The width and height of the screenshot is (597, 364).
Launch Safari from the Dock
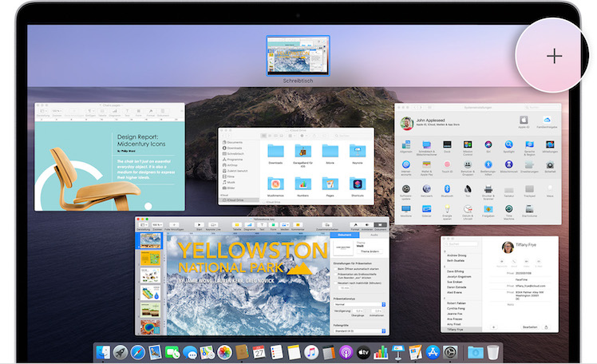coord(138,351)
